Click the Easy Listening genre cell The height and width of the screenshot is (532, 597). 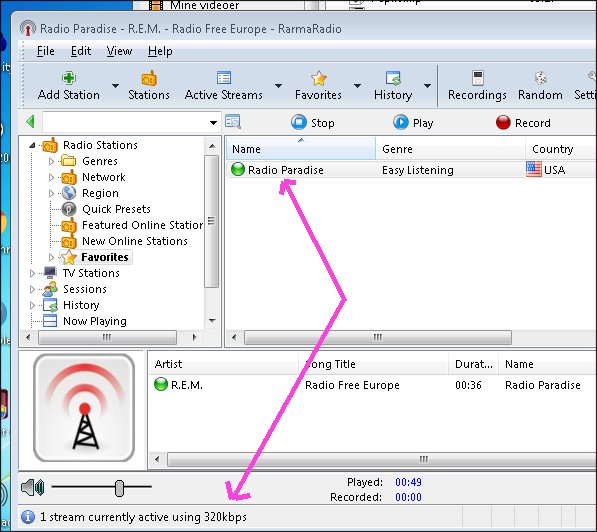(x=418, y=170)
